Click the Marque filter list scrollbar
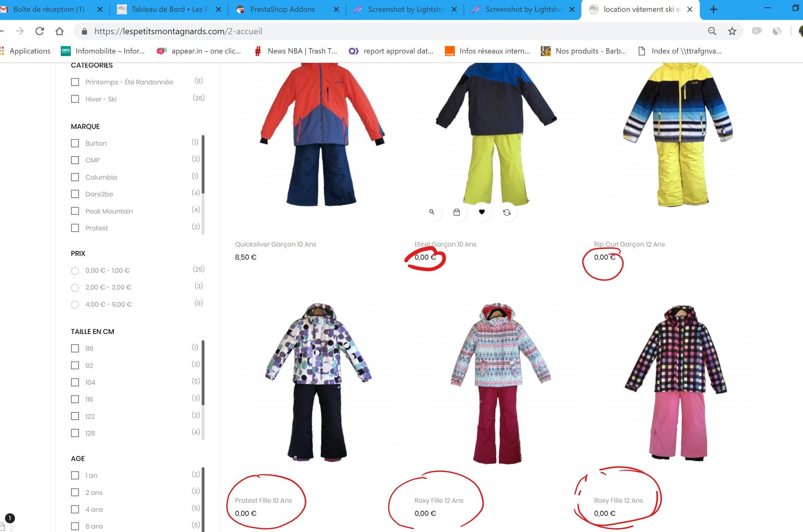Screen dimensions: 803x532 pos(203,165)
